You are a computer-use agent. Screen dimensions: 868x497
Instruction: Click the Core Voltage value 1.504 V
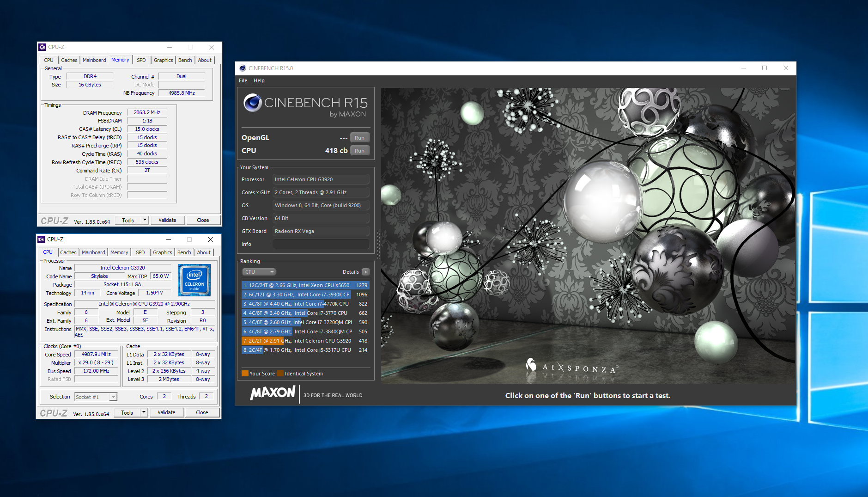[x=154, y=293]
